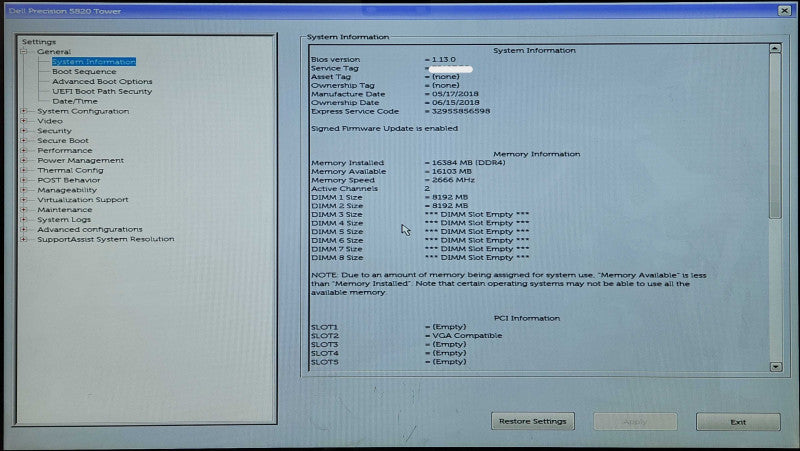Click the DIMM 2 Size row
Viewport: 800px width, 451px height.
[x=389, y=206]
